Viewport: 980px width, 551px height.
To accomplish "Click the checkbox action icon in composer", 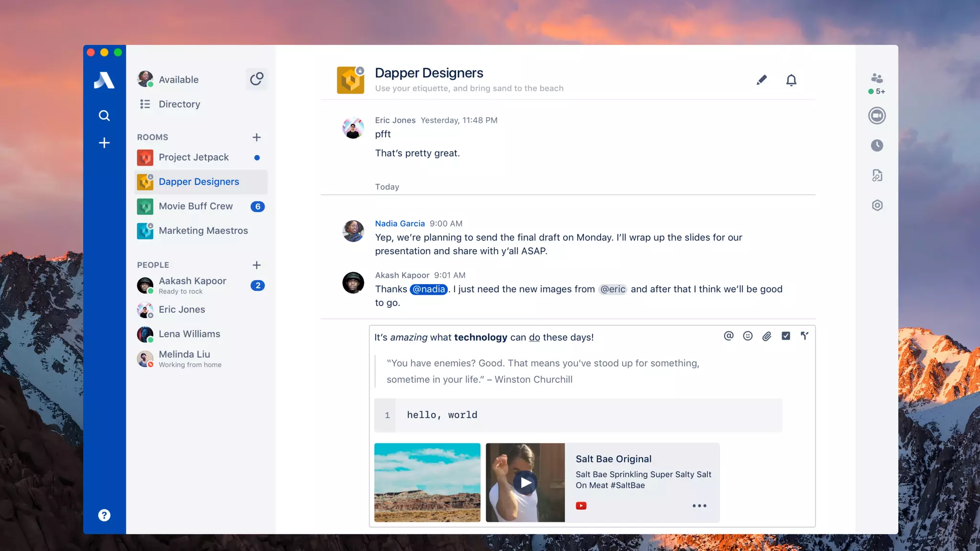I will [786, 336].
